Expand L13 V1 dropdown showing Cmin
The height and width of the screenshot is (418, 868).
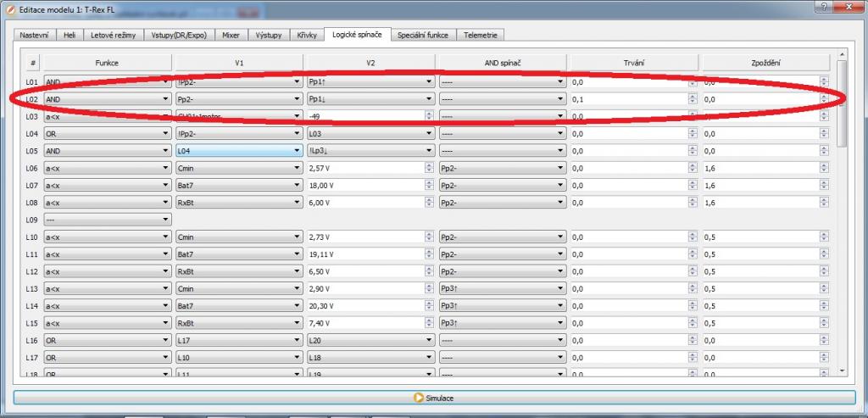(238, 288)
